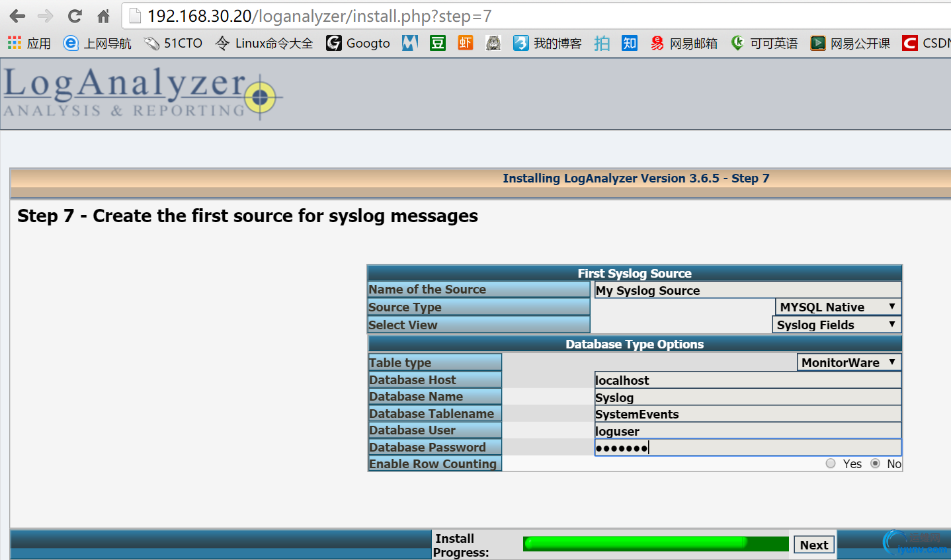
Task: Click the 'Select View' label
Action: [403, 325]
